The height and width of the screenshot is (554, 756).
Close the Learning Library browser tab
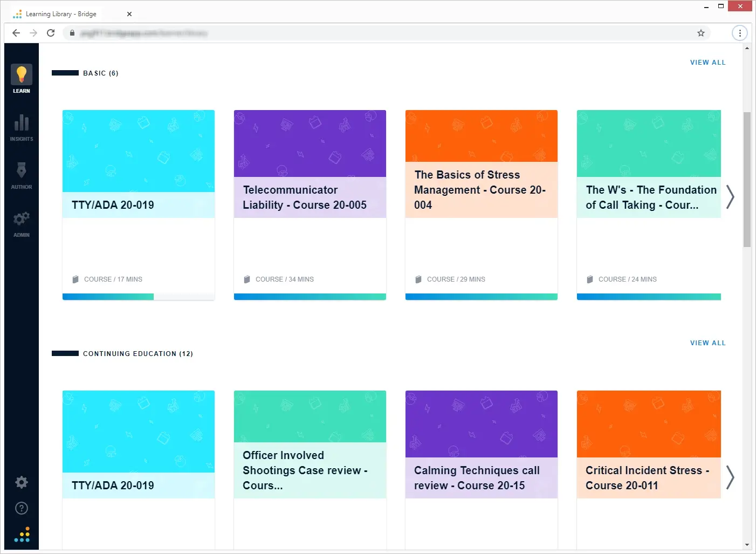129,14
